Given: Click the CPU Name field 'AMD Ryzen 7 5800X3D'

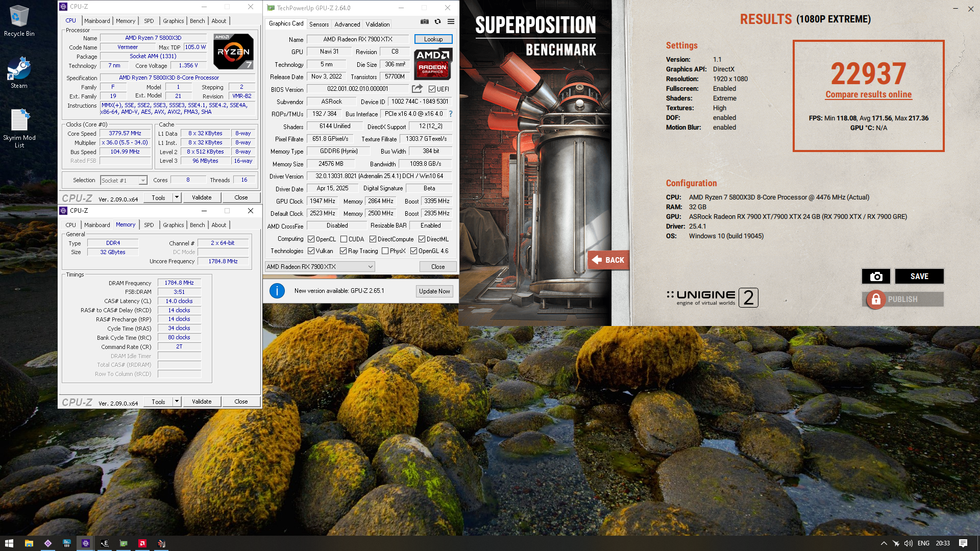Looking at the screenshot, I should pyautogui.click(x=153, y=38).
